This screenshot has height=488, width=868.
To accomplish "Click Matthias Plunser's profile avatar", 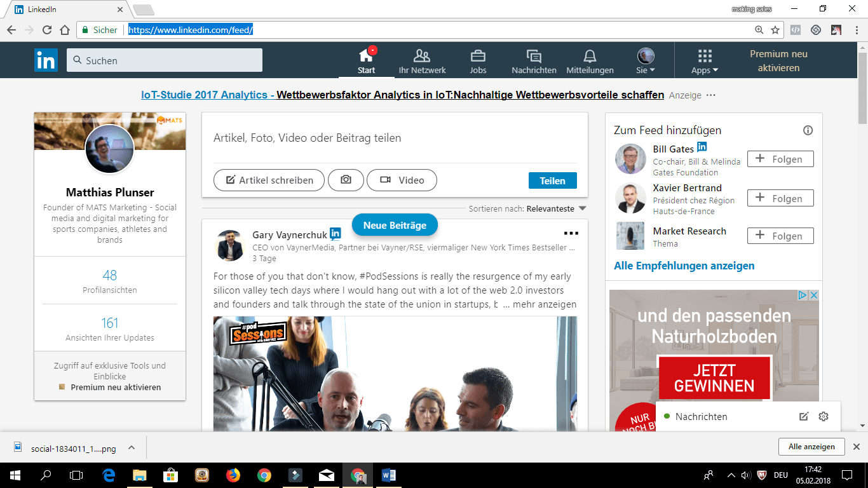I will point(110,149).
